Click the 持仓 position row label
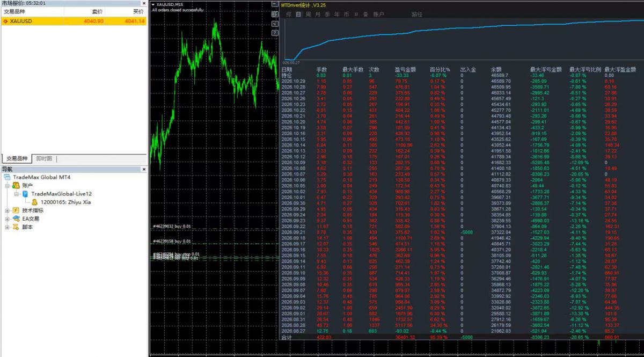644x357 pixels. pyautogui.click(x=287, y=75)
